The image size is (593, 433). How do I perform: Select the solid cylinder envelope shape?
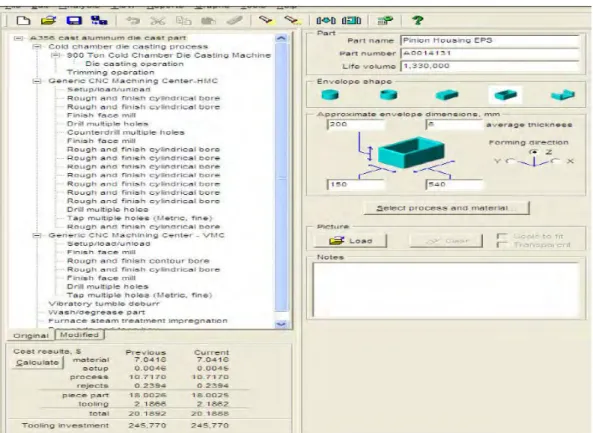[330, 95]
